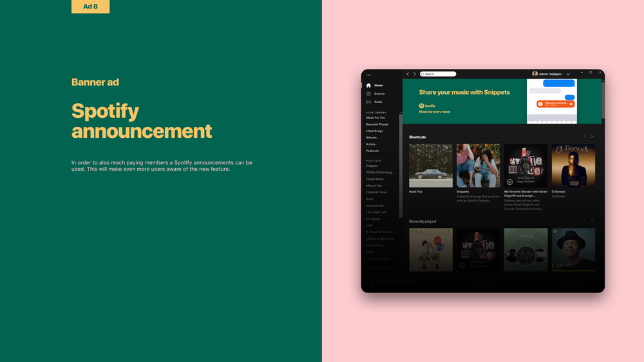644x362 pixels.
Task: Show next Recently played items
Action: point(592,221)
